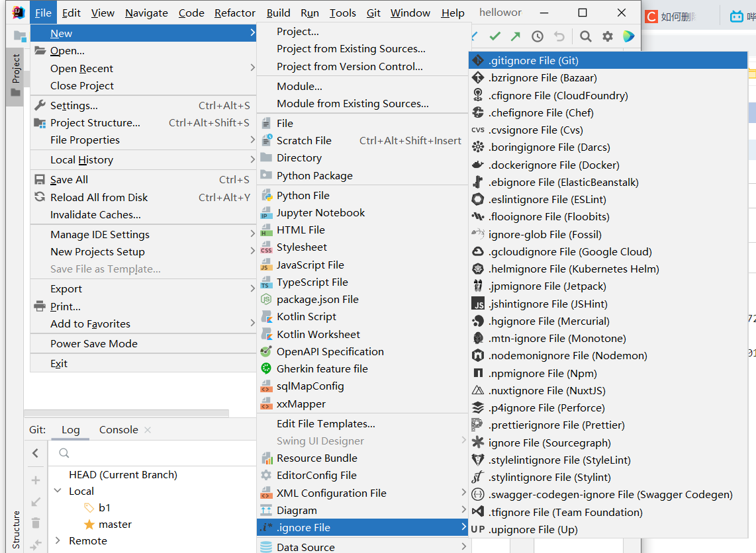Click the EditorConfig File gear icon
The width and height of the screenshot is (756, 553).
click(x=267, y=476)
